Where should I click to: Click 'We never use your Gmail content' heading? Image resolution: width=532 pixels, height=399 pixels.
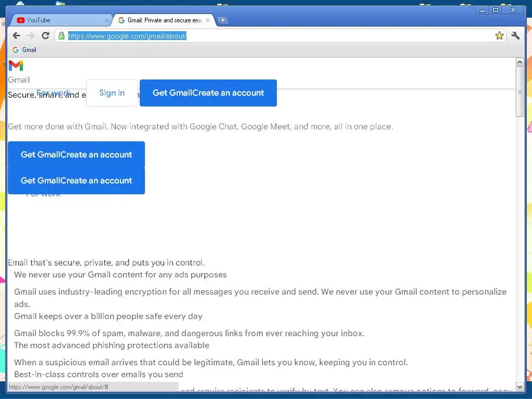click(121, 274)
